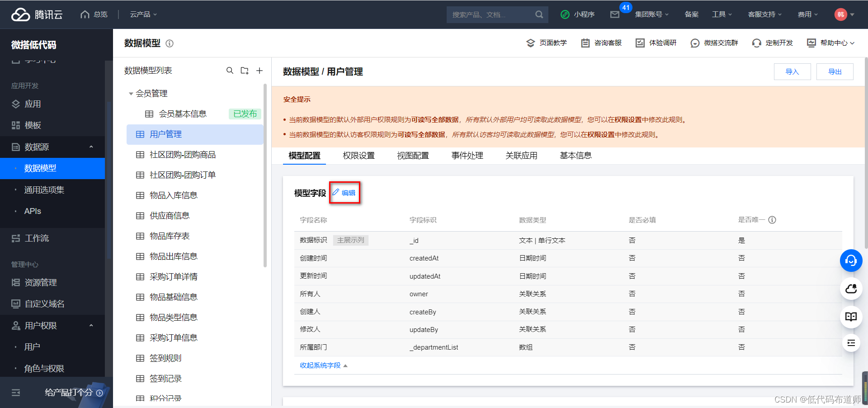Screen dimensions: 868x408
Task: Open 定制开发 custom development
Action: [x=773, y=43]
